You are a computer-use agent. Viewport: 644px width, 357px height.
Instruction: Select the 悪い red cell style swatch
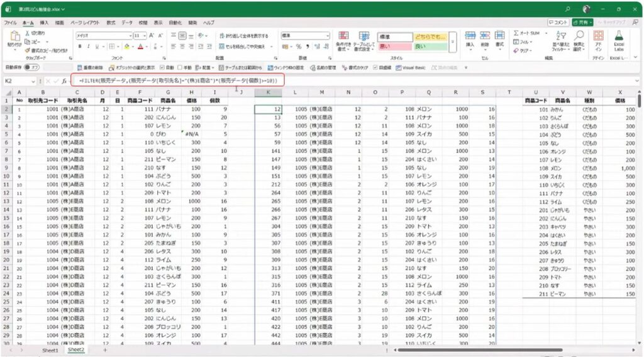[394, 46]
